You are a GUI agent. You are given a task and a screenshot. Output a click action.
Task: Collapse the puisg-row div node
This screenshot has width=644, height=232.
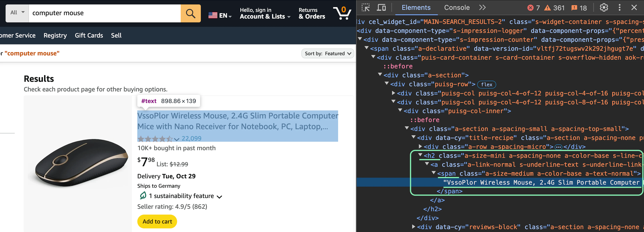[387, 83]
